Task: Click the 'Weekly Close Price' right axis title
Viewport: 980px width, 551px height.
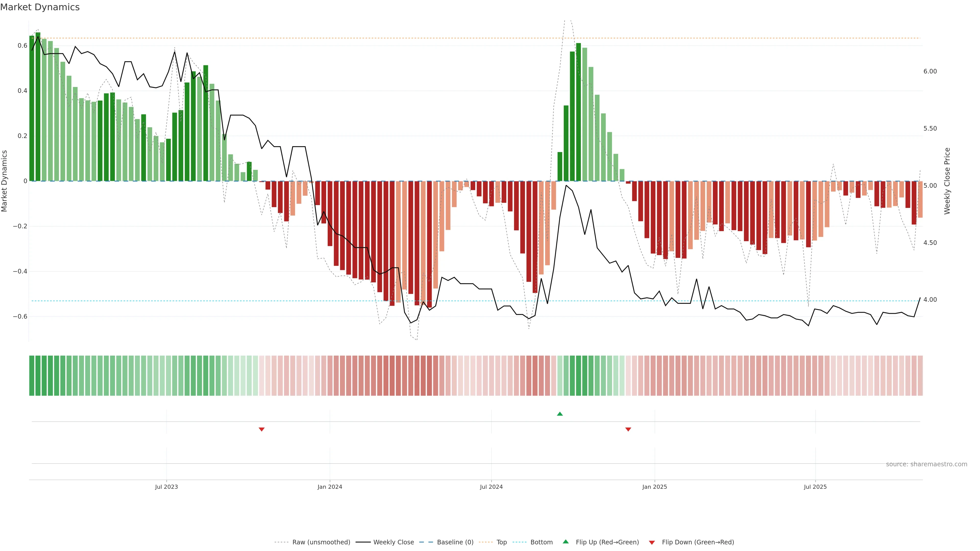Action: tap(947, 181)
